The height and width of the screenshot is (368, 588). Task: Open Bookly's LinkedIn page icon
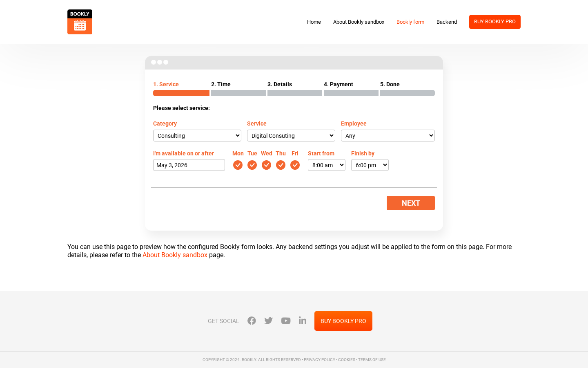pos(303,320)
